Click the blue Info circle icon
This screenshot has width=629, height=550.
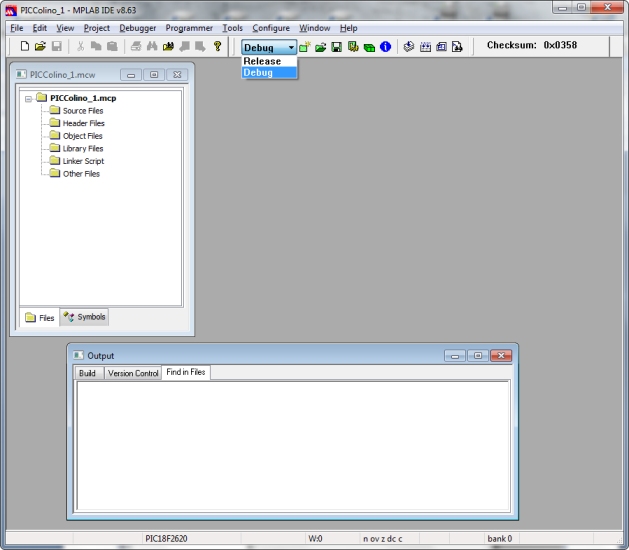(386, 47)
